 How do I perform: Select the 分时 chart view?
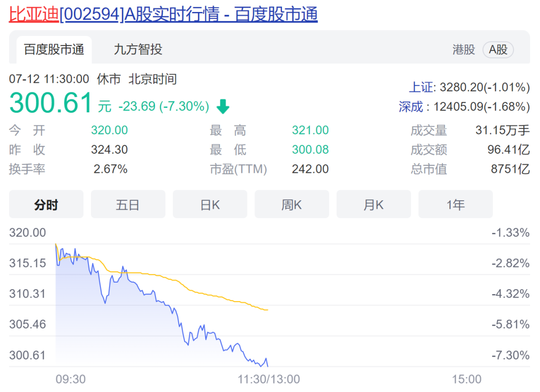point(46,205)
